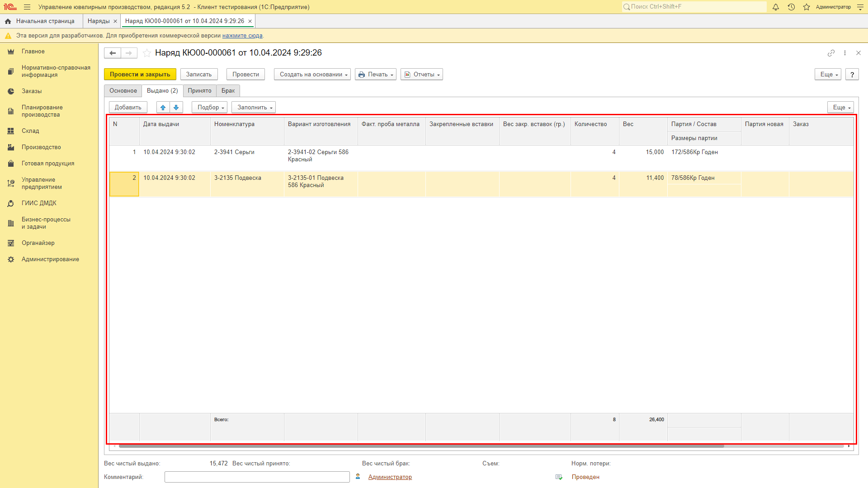Follow the нажмите сюда link
The height and width of the screenshot is (488, 868).
pyautogui.click(x=242, y=36)
